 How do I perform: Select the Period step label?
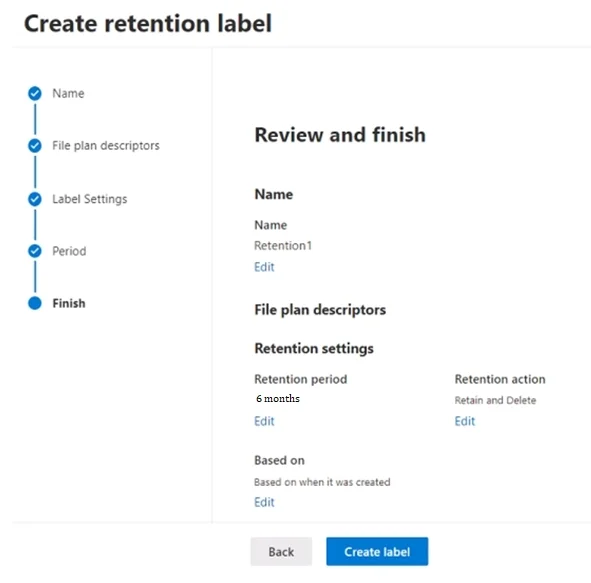pos(69,251)
